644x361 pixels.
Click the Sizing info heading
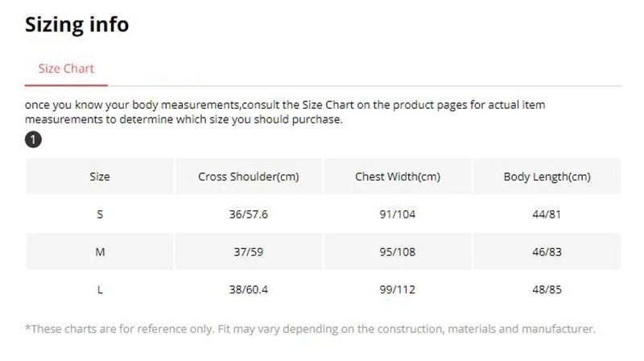click(x=76, y=25)
